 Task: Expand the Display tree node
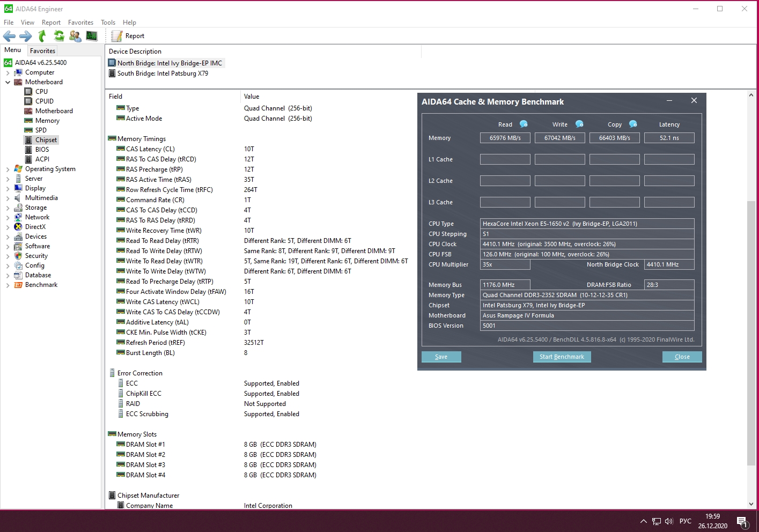tap(8, 189)
